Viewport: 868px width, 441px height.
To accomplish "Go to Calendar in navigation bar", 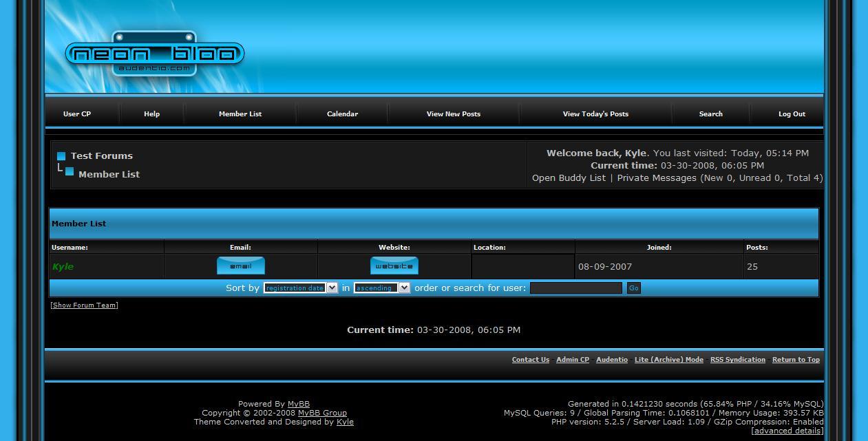I will 342,114.
